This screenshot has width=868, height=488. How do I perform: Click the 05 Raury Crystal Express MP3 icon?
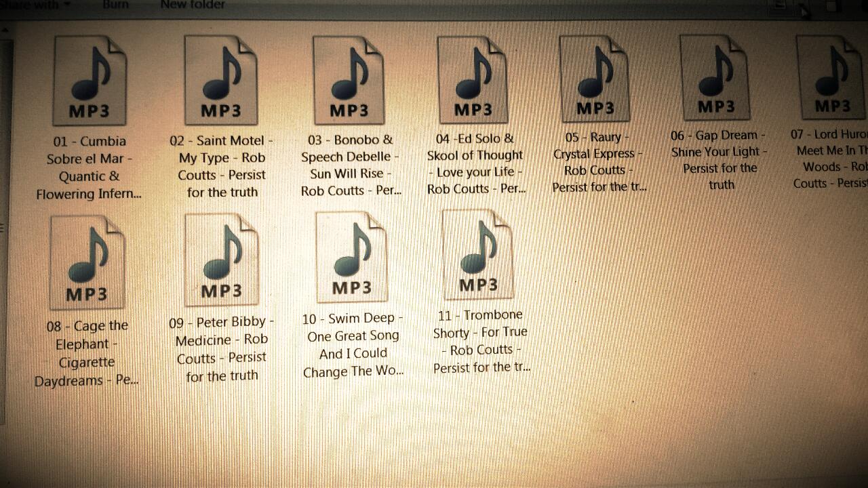pos(595,78)
